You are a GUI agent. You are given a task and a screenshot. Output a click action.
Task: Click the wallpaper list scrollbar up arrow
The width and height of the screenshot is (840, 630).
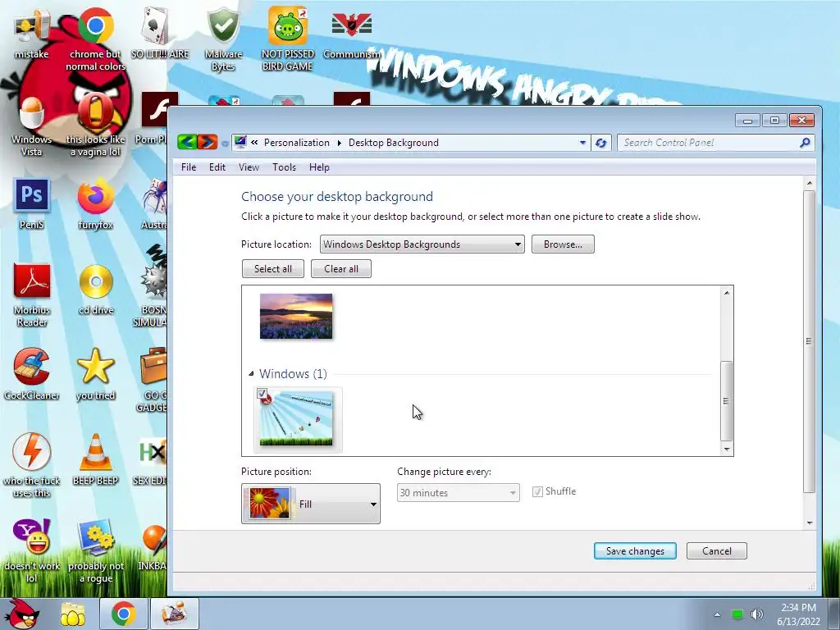point(727,293)
